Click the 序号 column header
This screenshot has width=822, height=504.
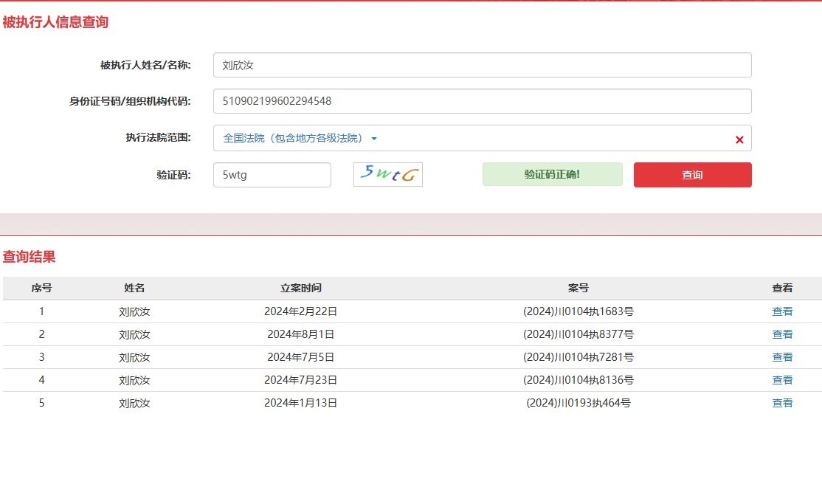pyautogui.click(x=41, y=289)
